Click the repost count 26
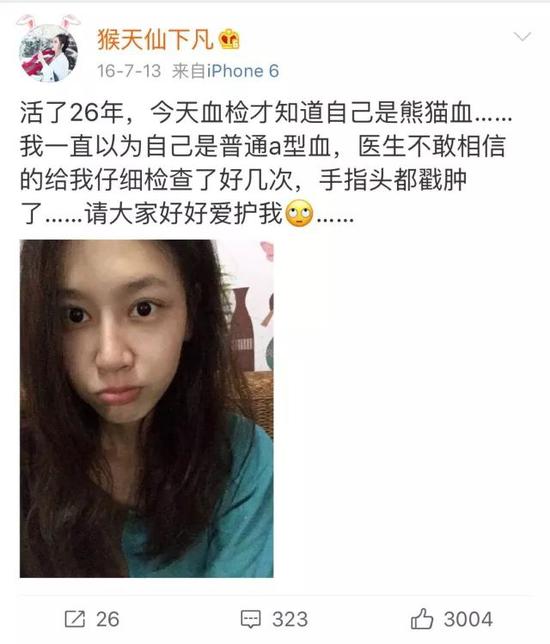550x644 pixels. click(108, 619)
